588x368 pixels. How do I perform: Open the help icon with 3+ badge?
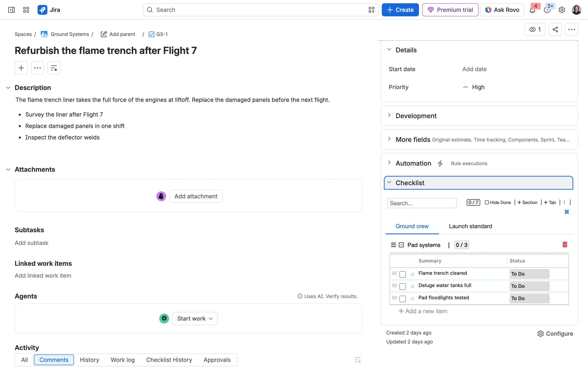(547, 10)
